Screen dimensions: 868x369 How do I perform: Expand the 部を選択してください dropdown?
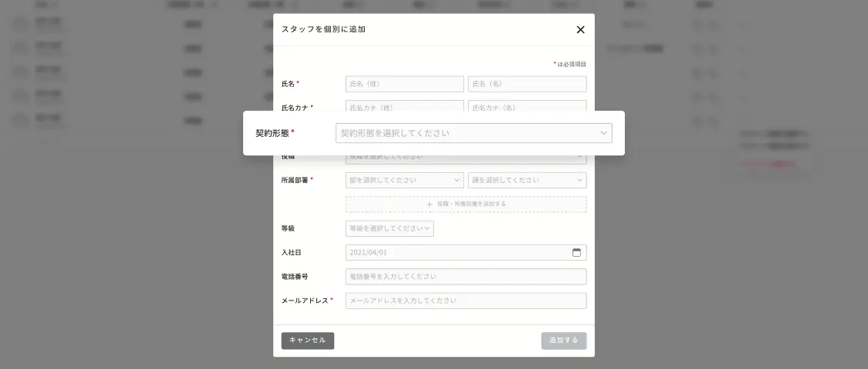point(404,181)
